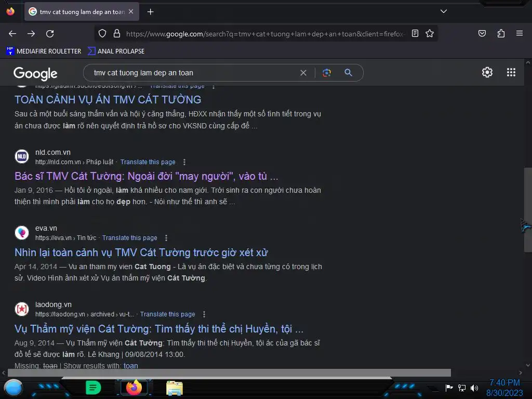Submit search with magnifier icon
The image size is (532, 399).
(348, 73)
